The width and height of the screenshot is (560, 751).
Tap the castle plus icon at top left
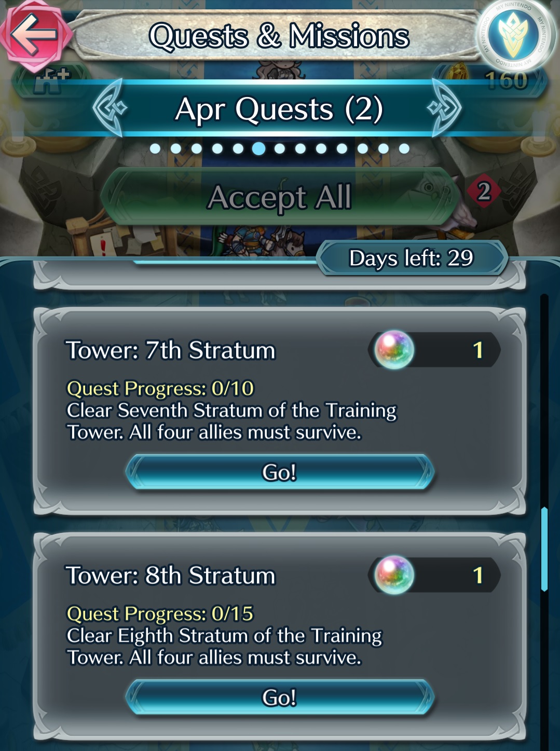pos(51,80)
